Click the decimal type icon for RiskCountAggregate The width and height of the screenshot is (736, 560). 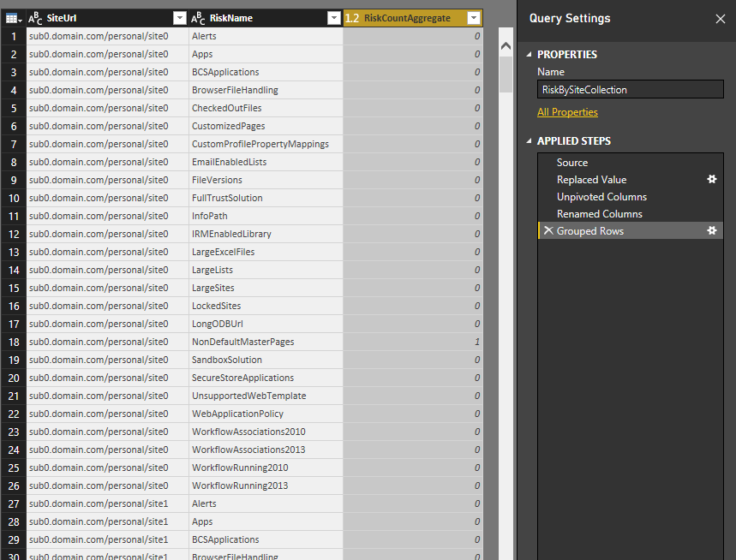(352, 18)
